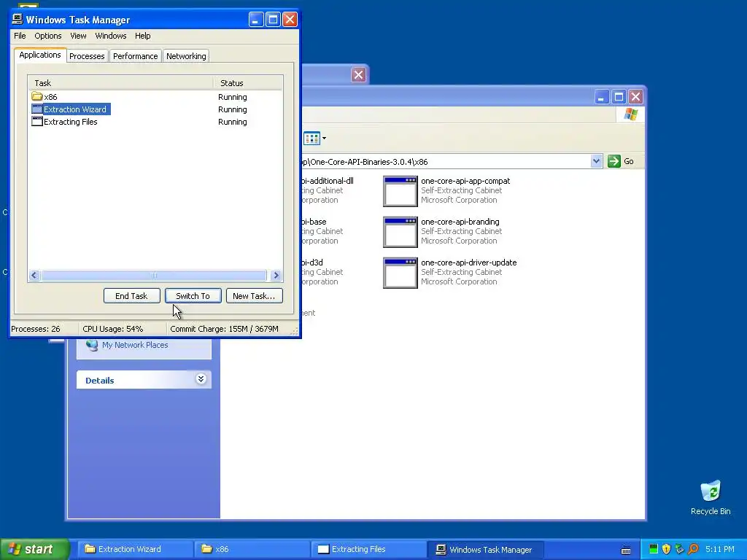
Task: Click the My Network Places icon
Action: (92, 345)
